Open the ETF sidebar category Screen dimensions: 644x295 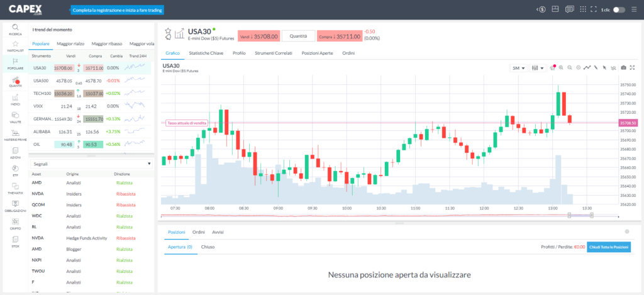pyautogui.click(x=15, y=170)
